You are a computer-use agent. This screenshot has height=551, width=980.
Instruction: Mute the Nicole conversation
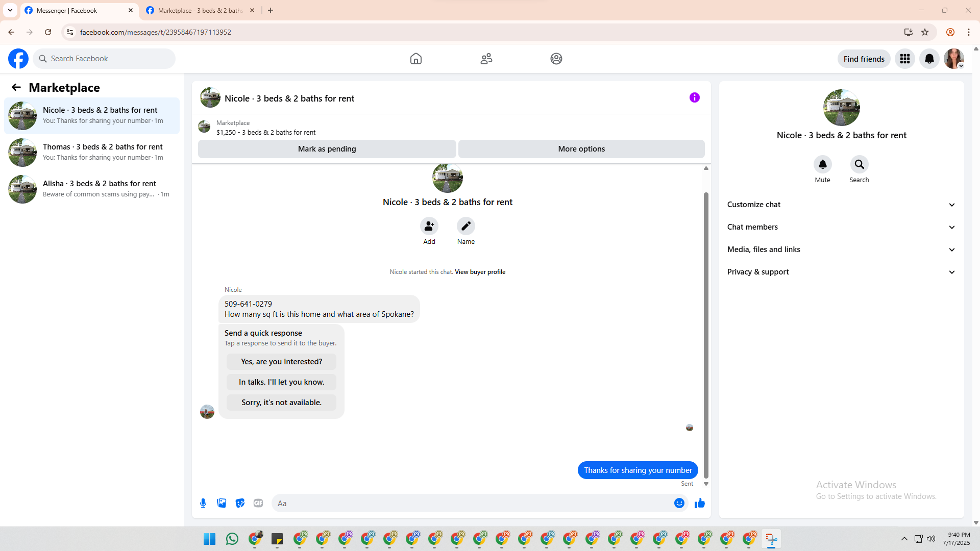point(823,164)
